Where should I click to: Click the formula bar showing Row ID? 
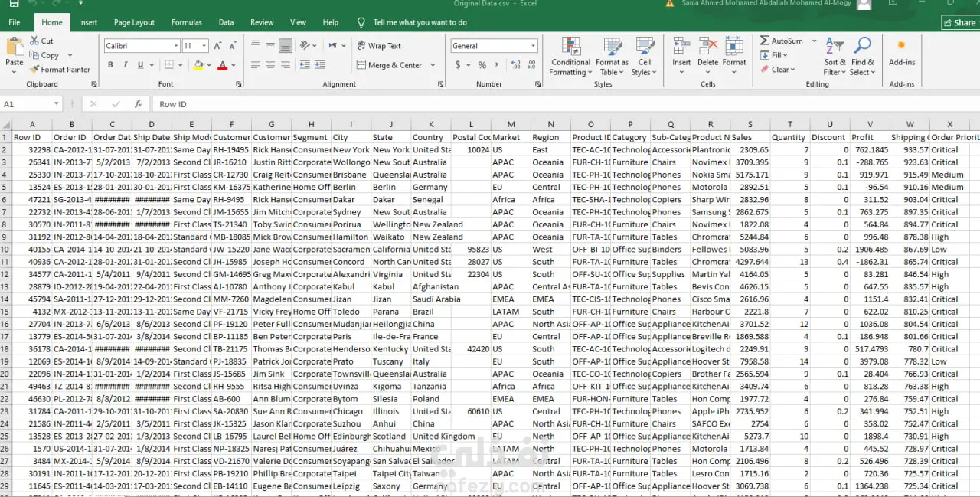coord(565,104)
